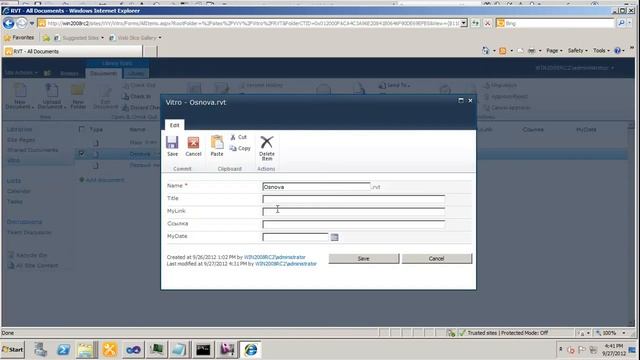640x360 pixels.
Task: Open the administrator user account menu
Action: [575, 68]
